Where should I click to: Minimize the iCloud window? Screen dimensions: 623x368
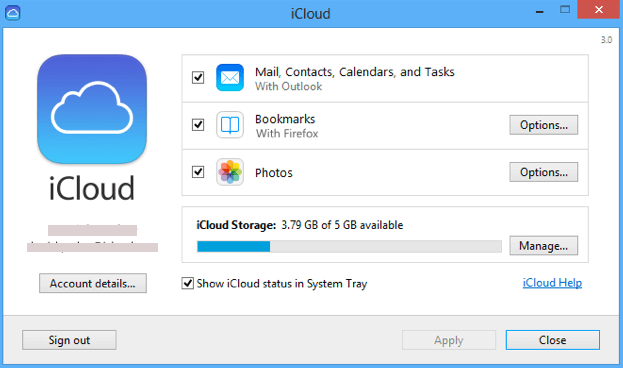pos(539,11)
